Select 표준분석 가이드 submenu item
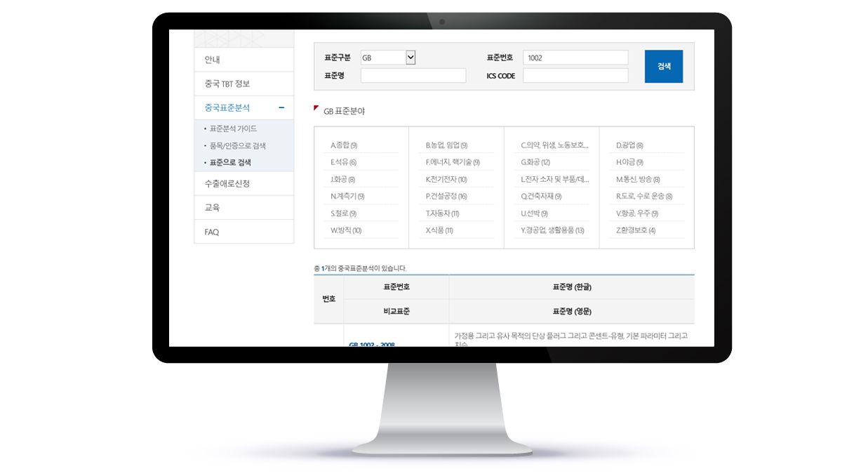The width and height of the screenshot is (868, 476). click(233, 128)
